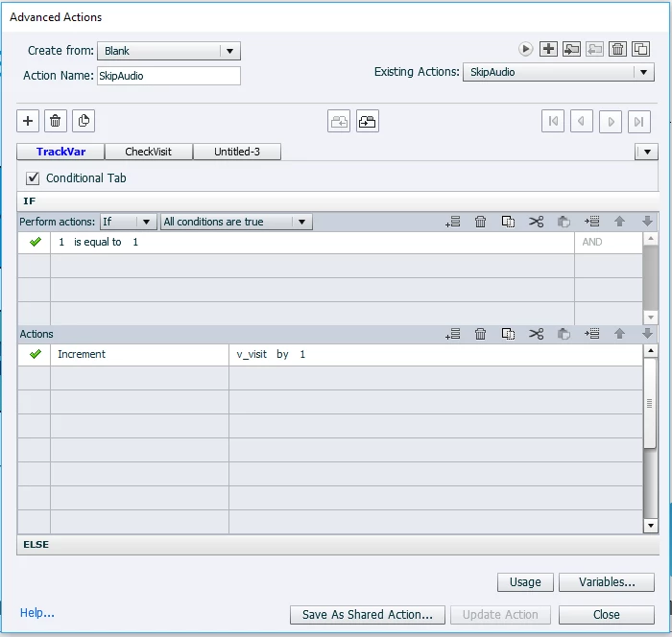Image resolution: width=672 pixels, height=637 pixels.
Task: Jump to the last decision tab
Action: coord(639,121)
